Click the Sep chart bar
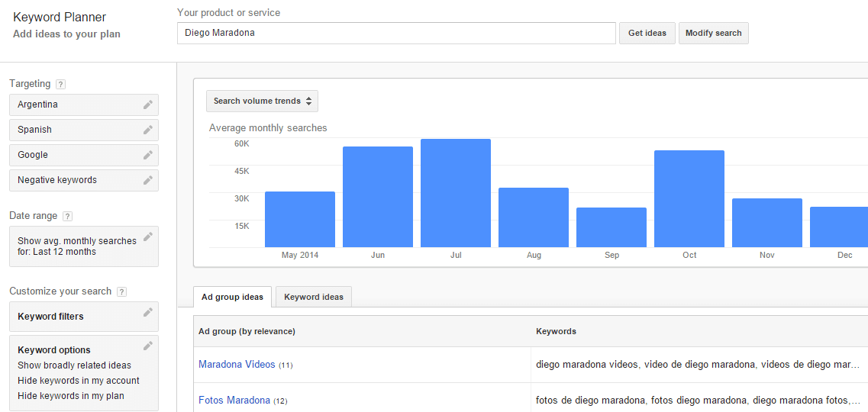This screenshot has height=412, width=868. (611, 228)
